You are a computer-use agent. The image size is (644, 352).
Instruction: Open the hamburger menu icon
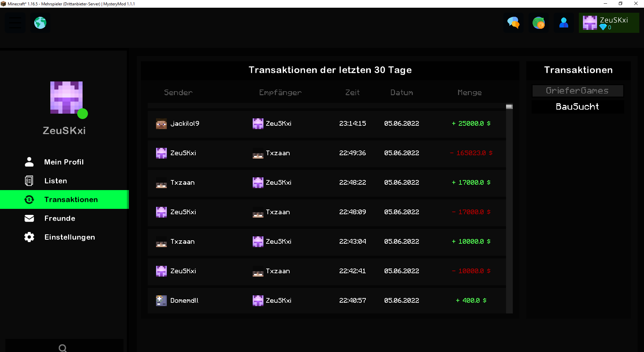click(15, 23)
